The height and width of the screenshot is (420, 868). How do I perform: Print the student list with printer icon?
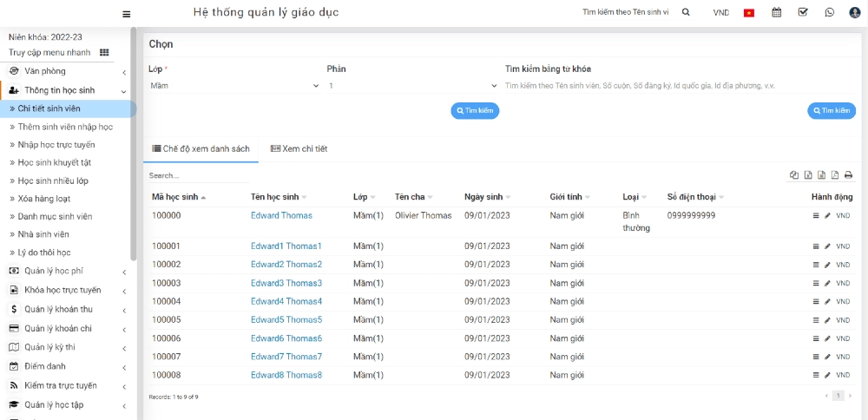848,175
